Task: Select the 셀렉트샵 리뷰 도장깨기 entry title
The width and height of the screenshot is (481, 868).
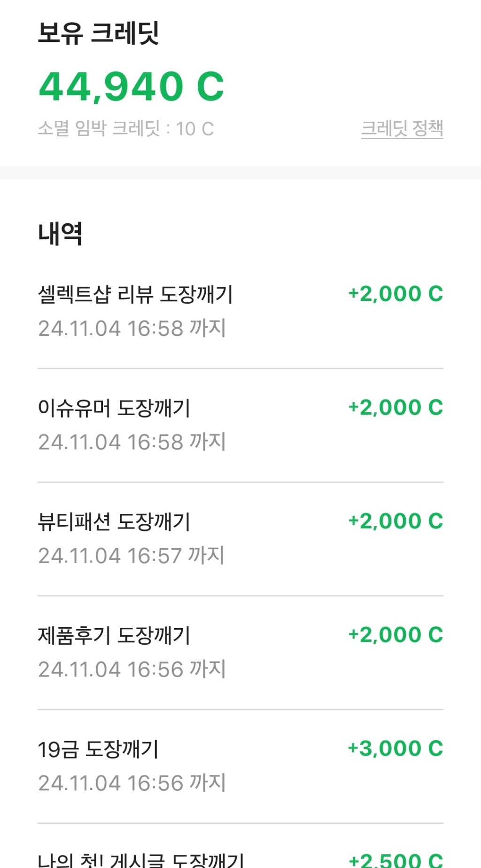Action: 135,295
